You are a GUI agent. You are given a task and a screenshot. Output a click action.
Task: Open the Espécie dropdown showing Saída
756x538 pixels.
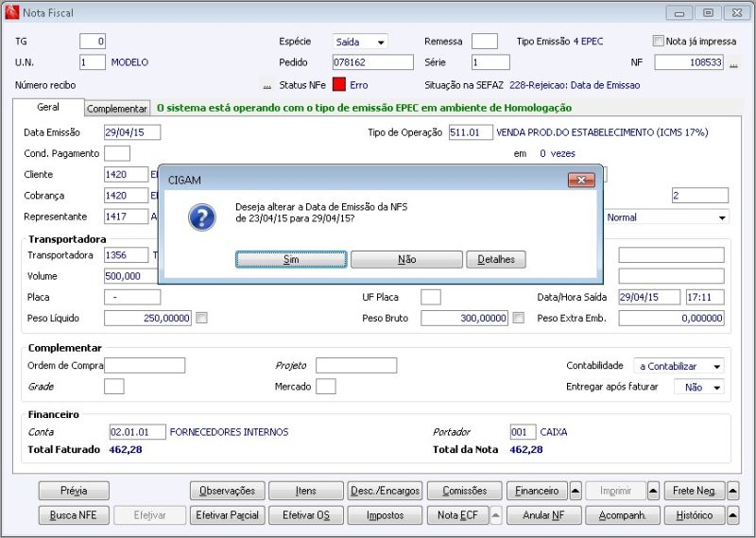[x=360, y=42]
